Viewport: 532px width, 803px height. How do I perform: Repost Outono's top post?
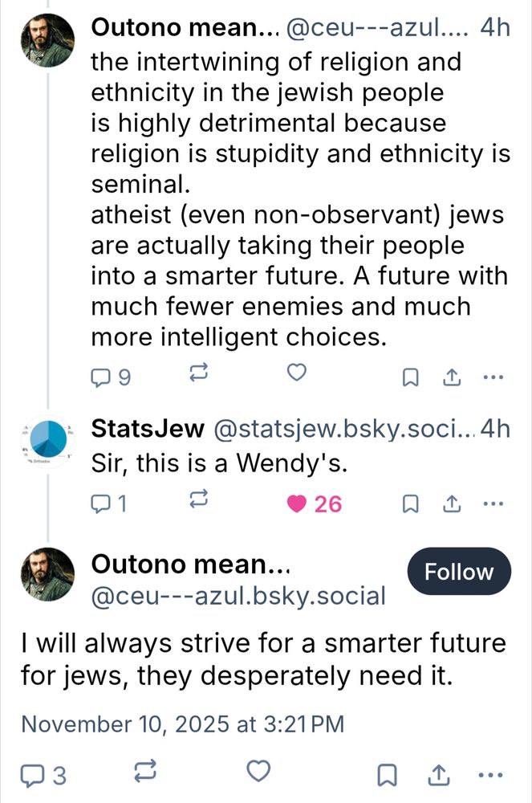(x=199, y=373)
